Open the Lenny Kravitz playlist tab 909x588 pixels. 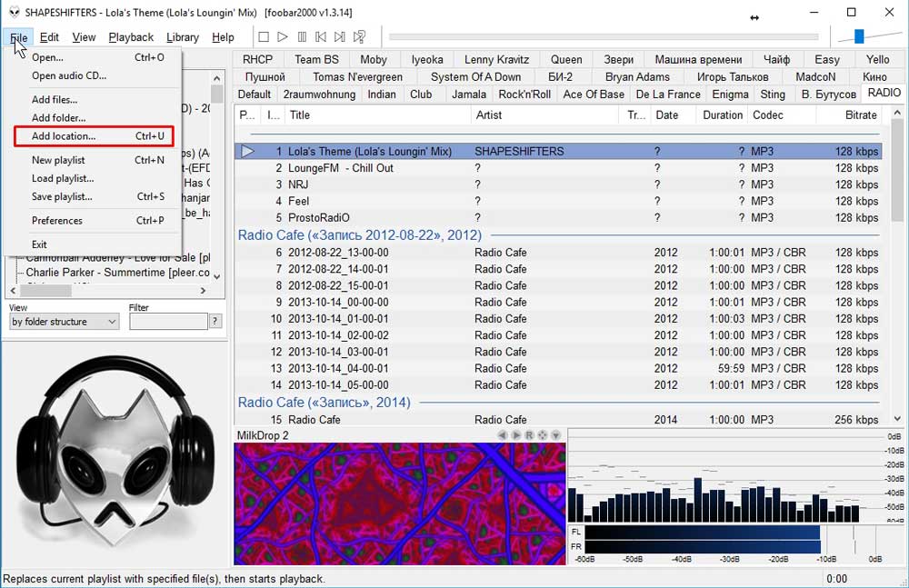(496, 59)
